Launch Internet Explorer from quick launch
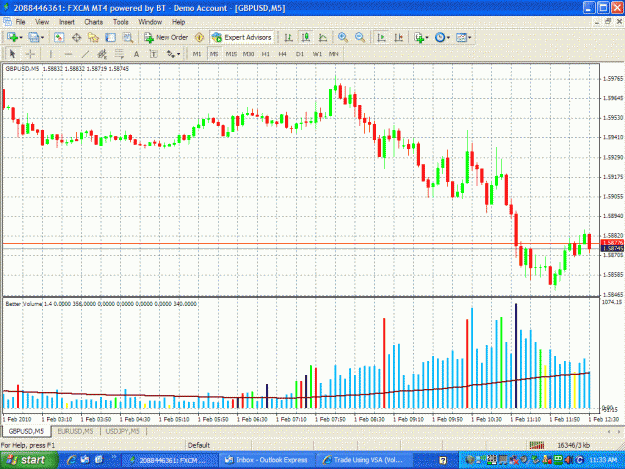This screenshot has height=469, width=625. 71,460
